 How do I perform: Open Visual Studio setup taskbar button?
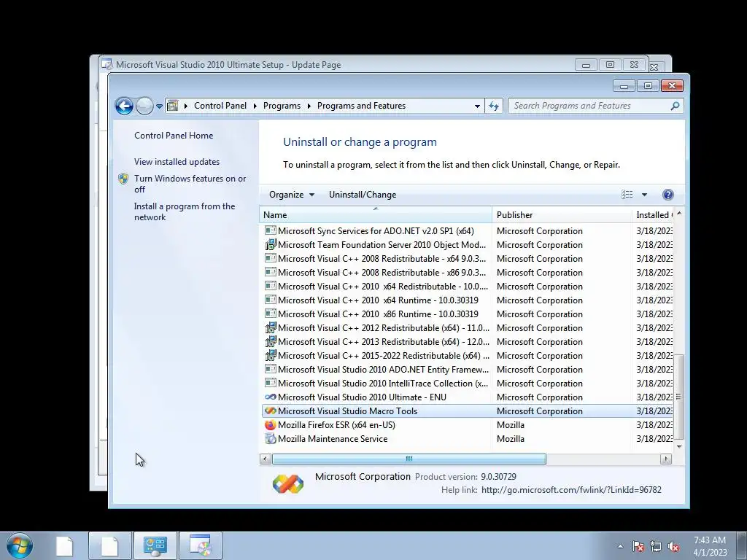[200, 545]
